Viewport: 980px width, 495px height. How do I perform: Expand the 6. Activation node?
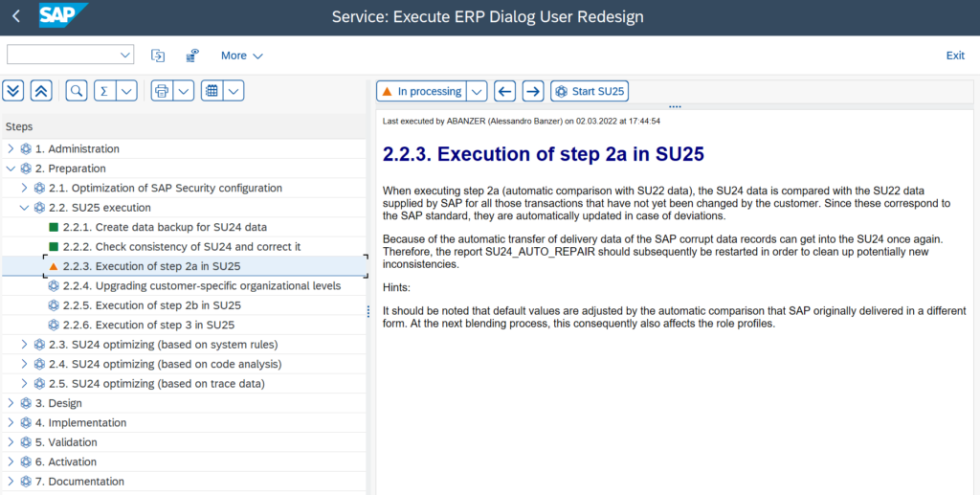10,461
